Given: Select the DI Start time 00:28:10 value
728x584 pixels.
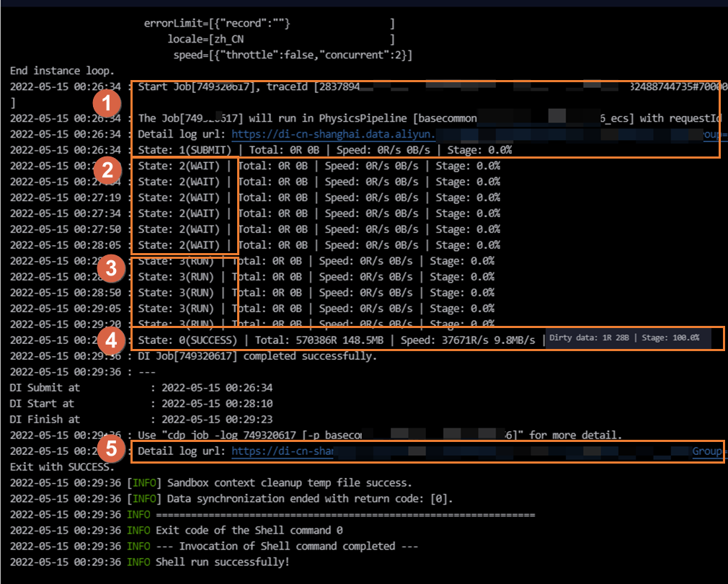Looking at the screenshot, I should [217, 404].
